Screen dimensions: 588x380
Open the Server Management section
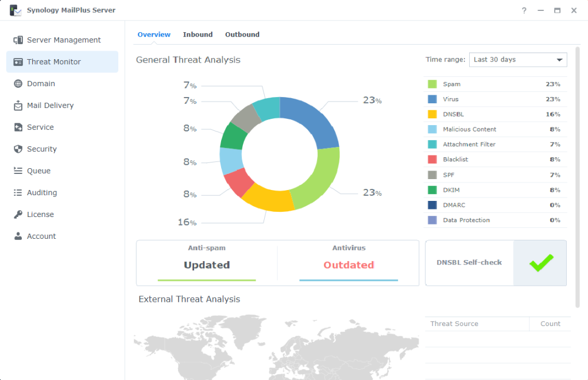click(x=62, y=40)
